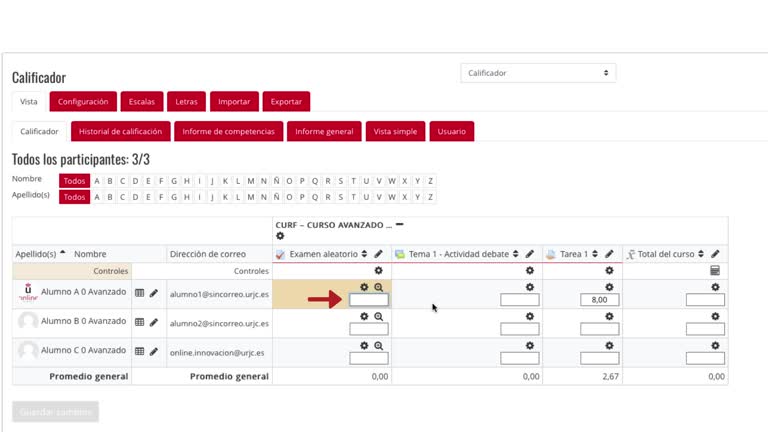
Task: Click gear icon under CURF course category
Action: tap(280, 236)
